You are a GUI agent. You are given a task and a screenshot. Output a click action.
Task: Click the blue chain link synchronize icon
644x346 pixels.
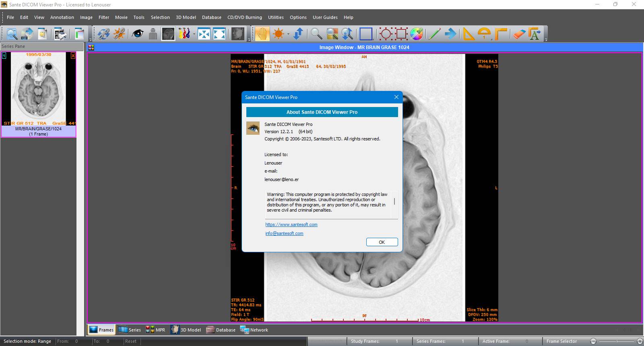tap(103, 34)
